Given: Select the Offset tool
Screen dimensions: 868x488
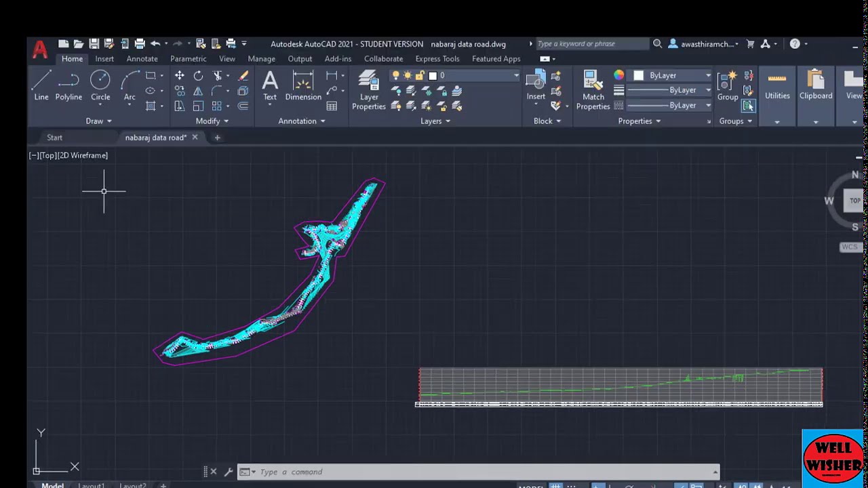Looking at the screenshot, I should tap(243, 106).
